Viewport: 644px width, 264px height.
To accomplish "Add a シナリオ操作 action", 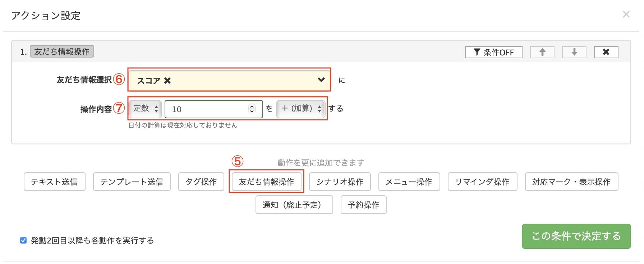I will coord(340,182).
